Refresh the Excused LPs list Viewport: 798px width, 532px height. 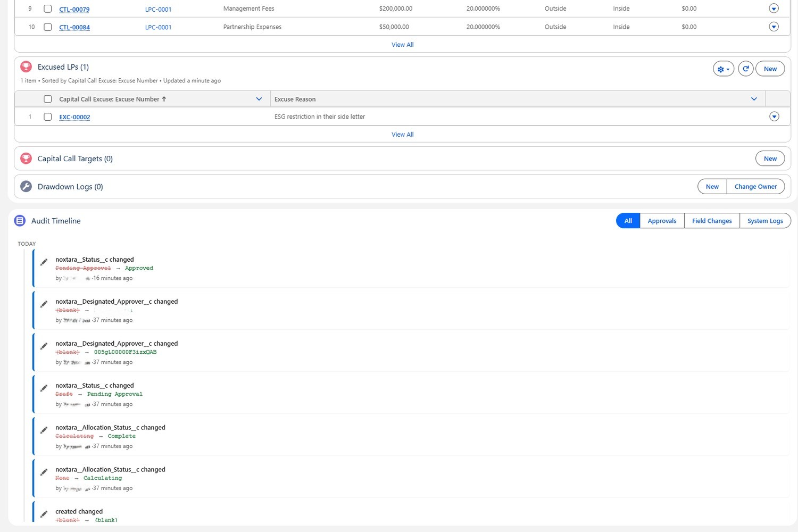(746, 69)
